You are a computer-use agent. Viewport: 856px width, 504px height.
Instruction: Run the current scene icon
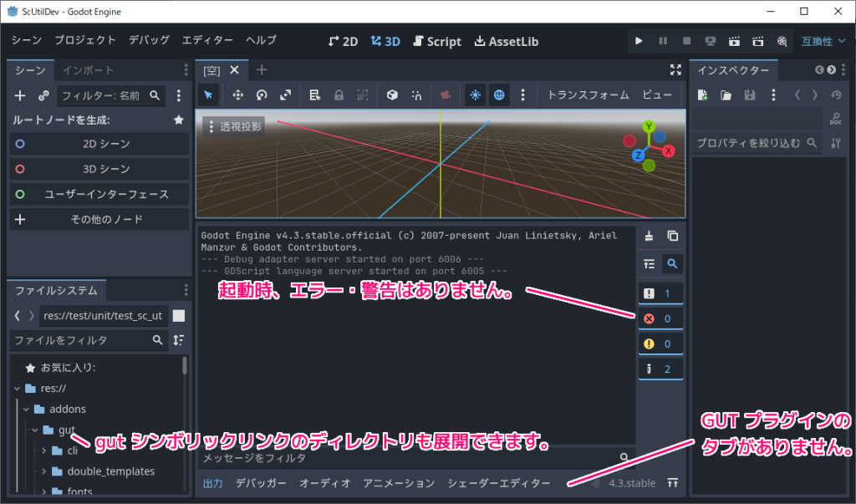734,41
